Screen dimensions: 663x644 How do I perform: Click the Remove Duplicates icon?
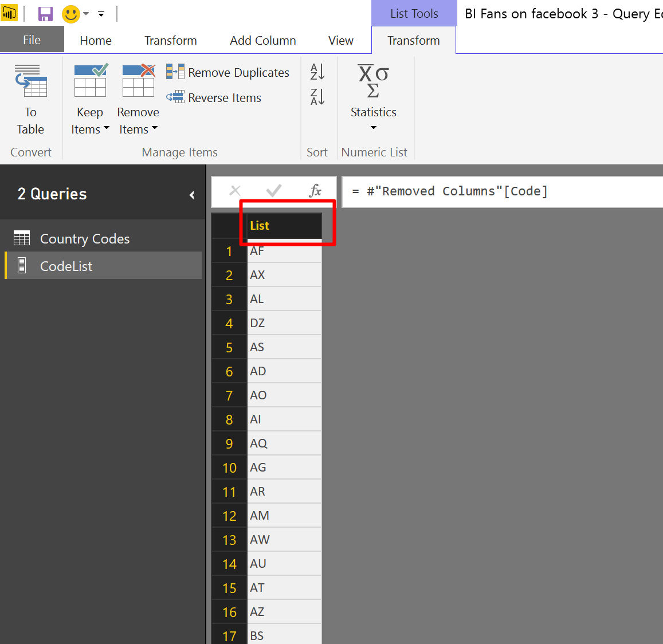coord(175,72)
